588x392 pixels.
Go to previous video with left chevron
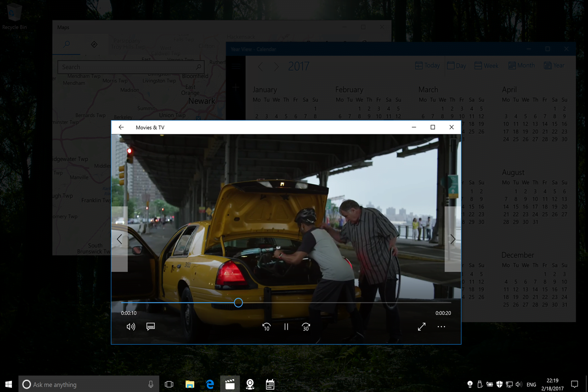tap(119, 239)
